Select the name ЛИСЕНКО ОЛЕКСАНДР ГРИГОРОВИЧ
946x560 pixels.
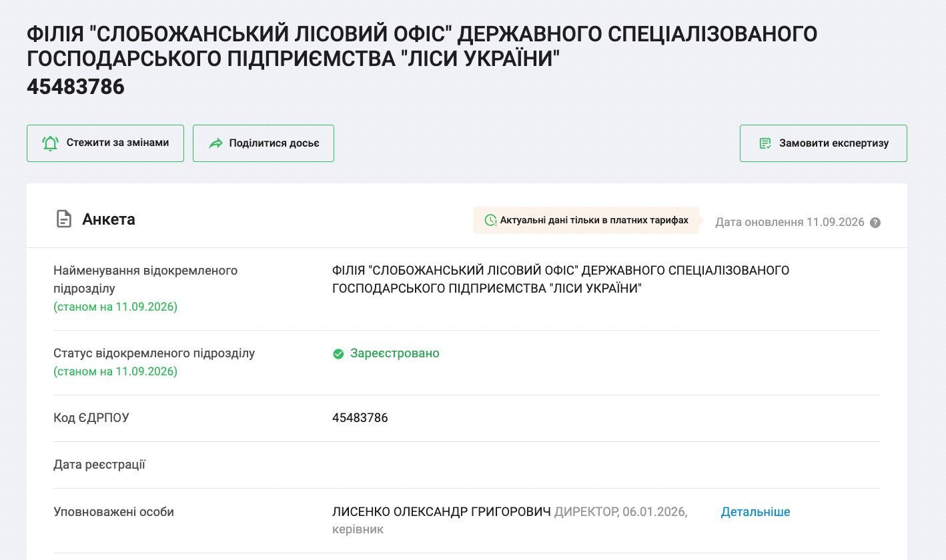tap(442, 512)
